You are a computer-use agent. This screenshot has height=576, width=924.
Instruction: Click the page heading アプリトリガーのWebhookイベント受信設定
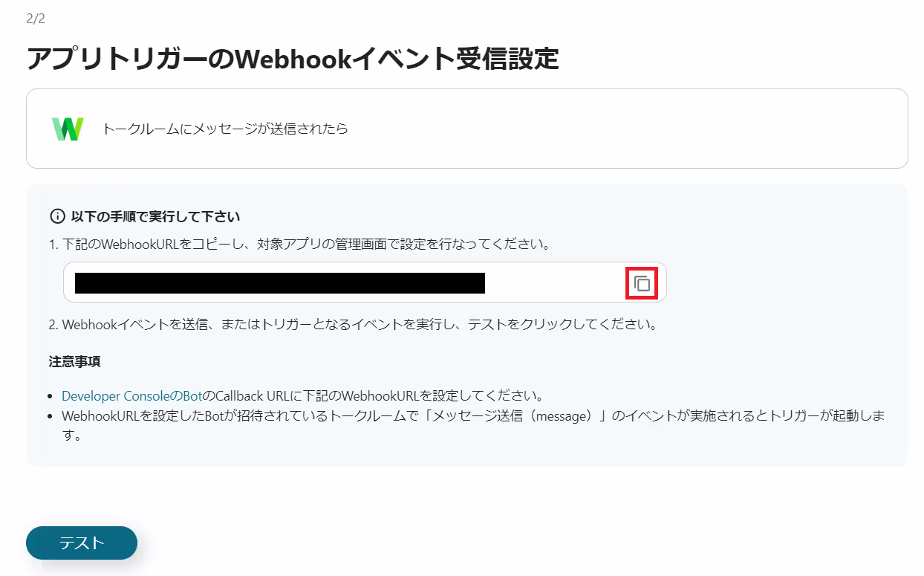point(293,58)
